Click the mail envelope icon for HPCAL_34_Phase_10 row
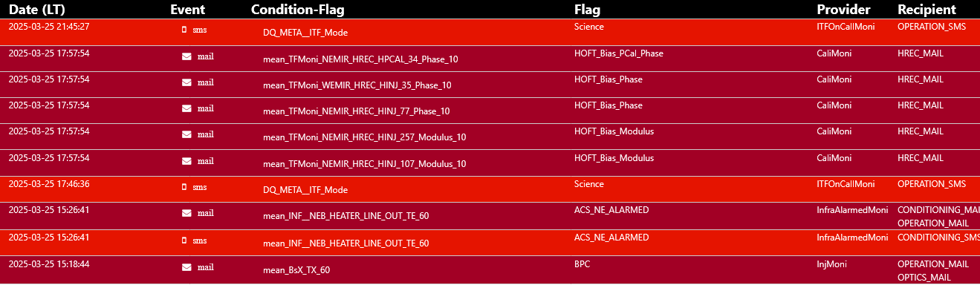 (186, 56)
